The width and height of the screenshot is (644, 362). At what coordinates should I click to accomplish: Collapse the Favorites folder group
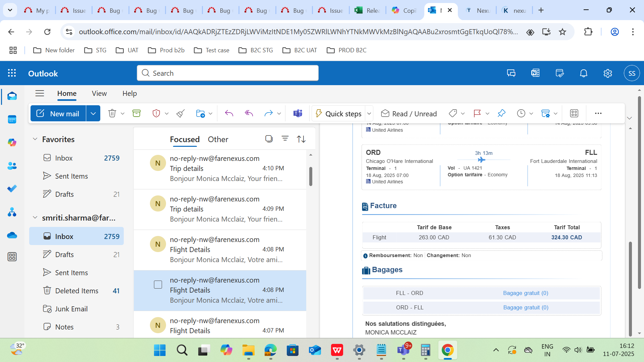tap(35, 139)
